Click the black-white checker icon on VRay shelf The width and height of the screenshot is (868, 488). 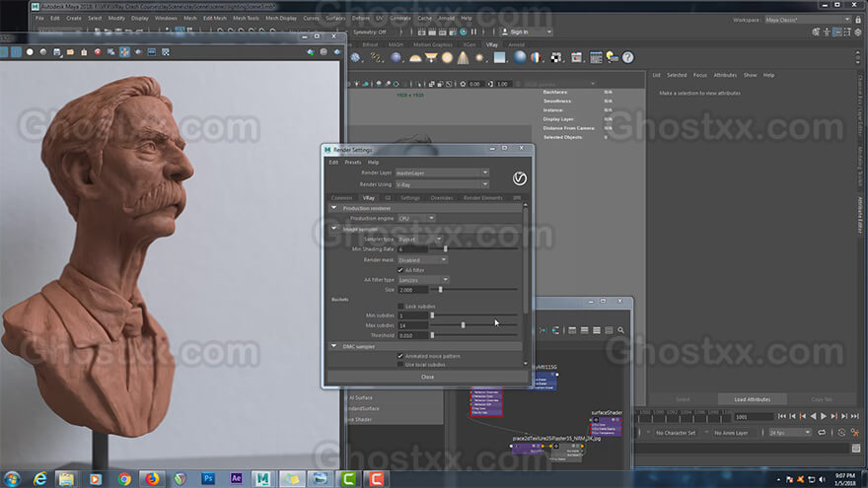coord(556,57)
